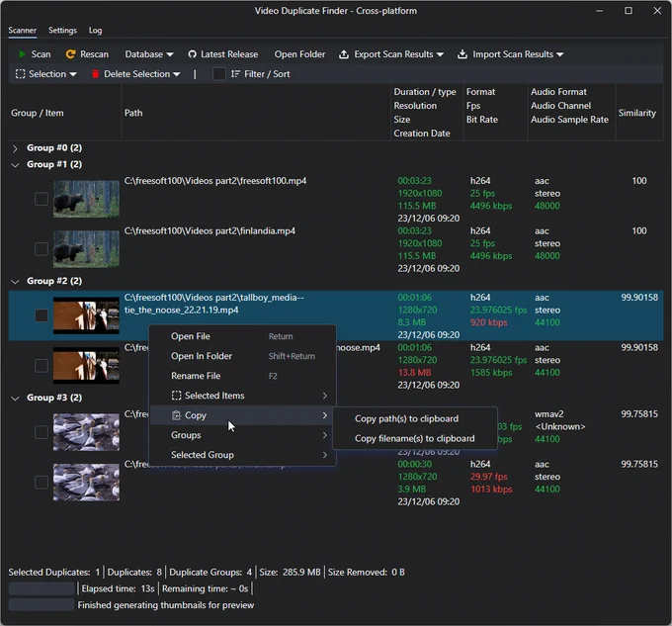Click the orange Rescan arrow icon

click(70, 54)
